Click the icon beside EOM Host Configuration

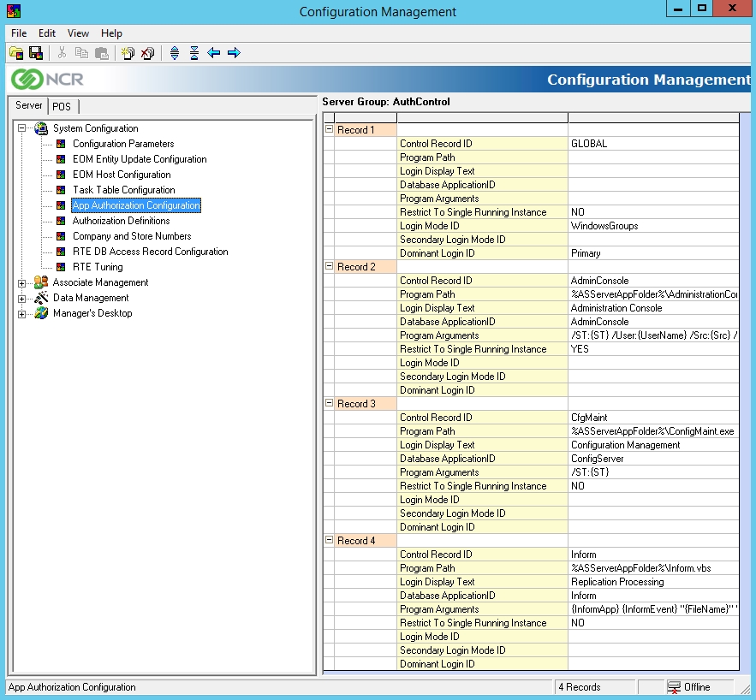[x=61, y=175]
